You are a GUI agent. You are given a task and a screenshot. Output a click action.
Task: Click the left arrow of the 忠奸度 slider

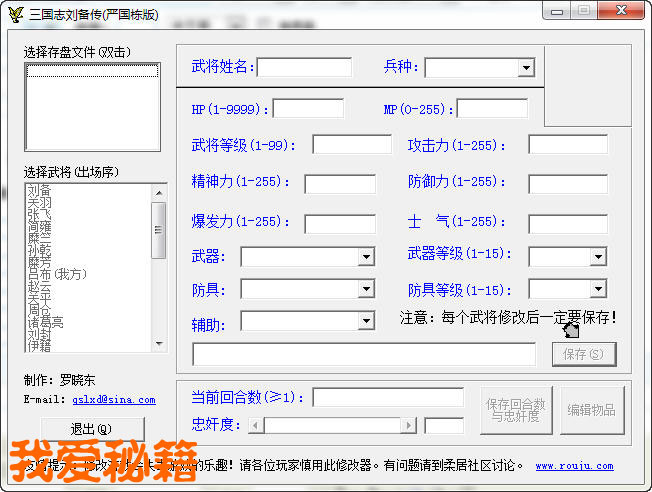(256, 426)
